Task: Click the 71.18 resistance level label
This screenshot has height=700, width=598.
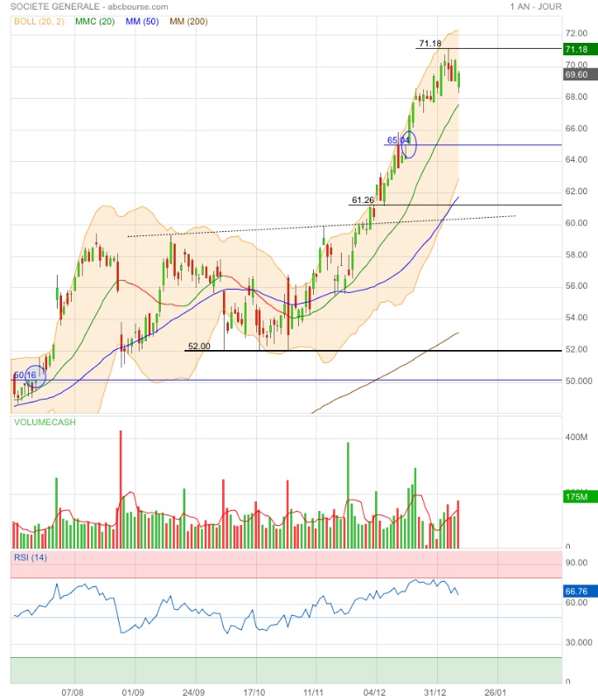Action: click(430, 43)
